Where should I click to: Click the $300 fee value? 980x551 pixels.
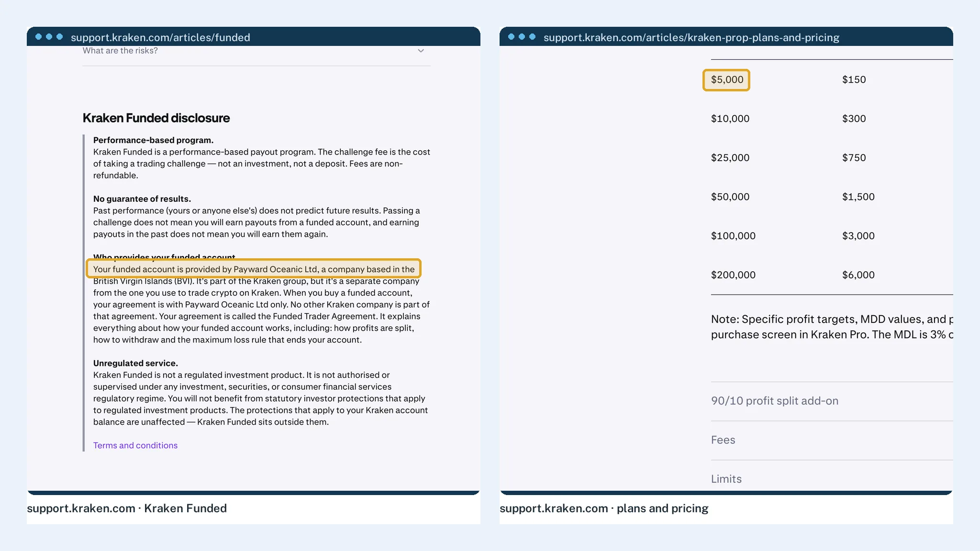[x=854, y=119]
